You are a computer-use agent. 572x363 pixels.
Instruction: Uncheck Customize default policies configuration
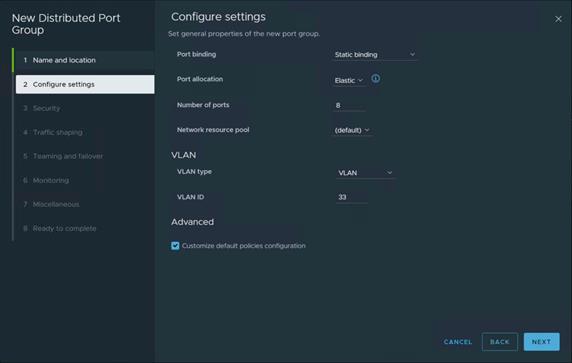tap(175, 246)
